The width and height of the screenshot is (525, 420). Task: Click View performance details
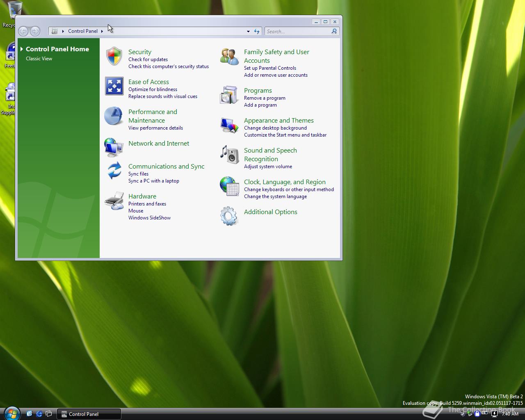coord(155,128)
